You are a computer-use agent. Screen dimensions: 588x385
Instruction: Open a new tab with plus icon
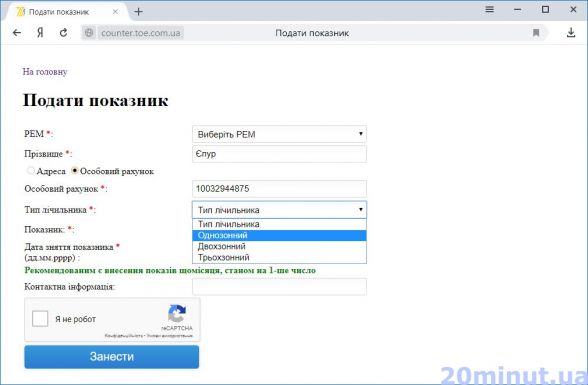(138, 12)
